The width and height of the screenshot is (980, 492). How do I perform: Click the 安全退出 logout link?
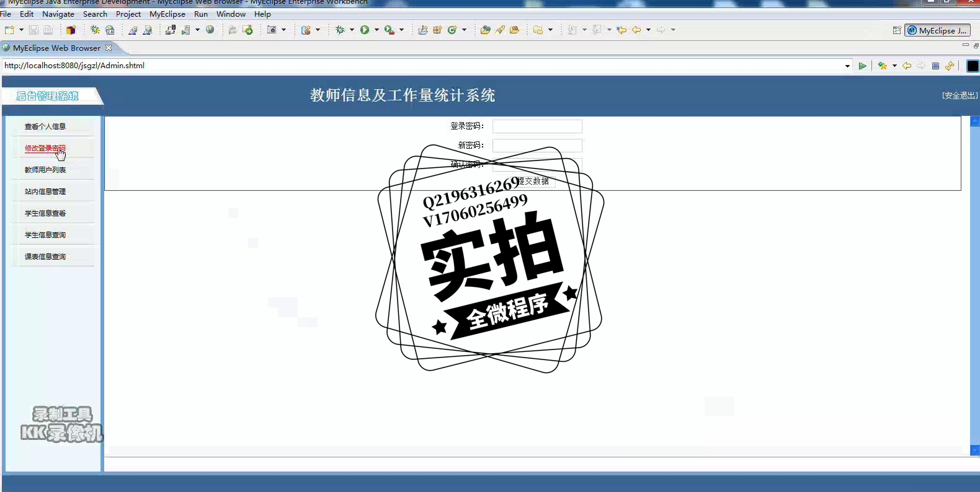pyautogui.click(x=960, y=95)
